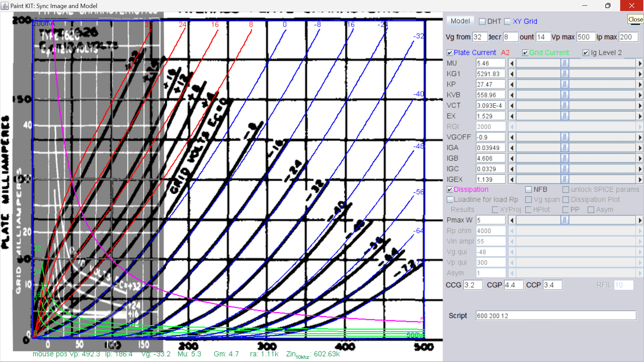Focus the CCG capacitance field
The image size is (644, 362).
click(x=473, y=285)
